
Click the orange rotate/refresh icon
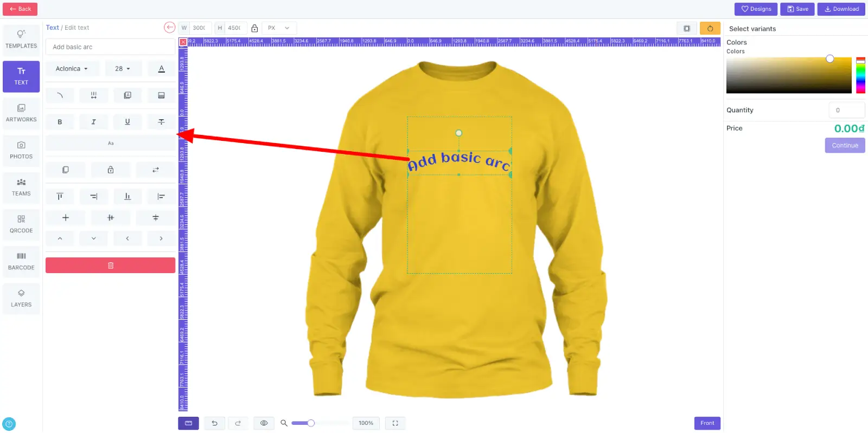[710, 28]
